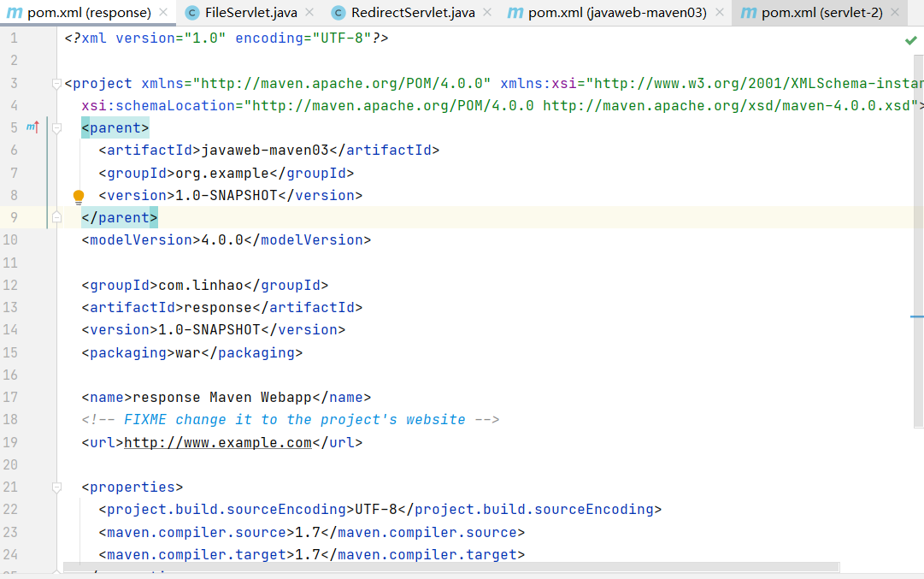Close the pom.xml (response) tab

[x=165, y=13]
